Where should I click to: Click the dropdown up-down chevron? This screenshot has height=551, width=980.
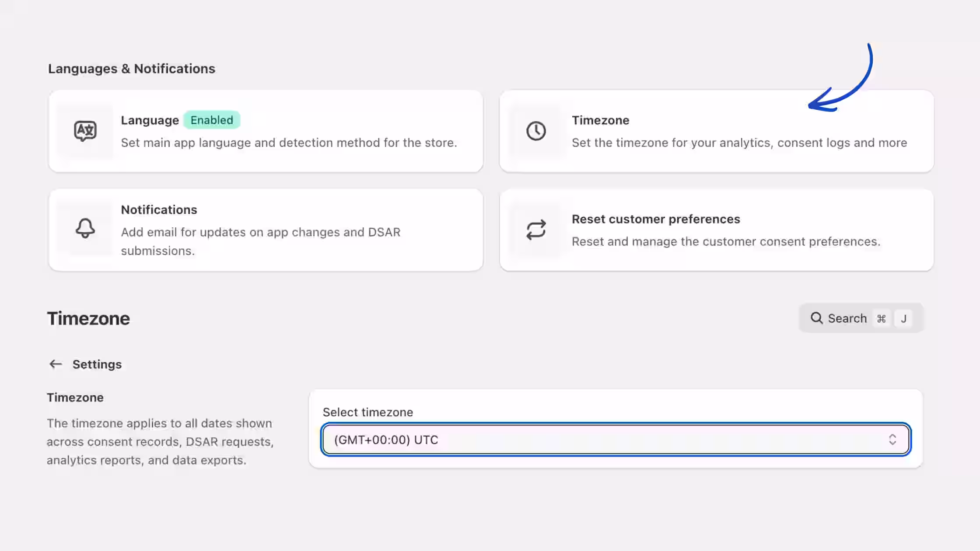tap(892, 439)
